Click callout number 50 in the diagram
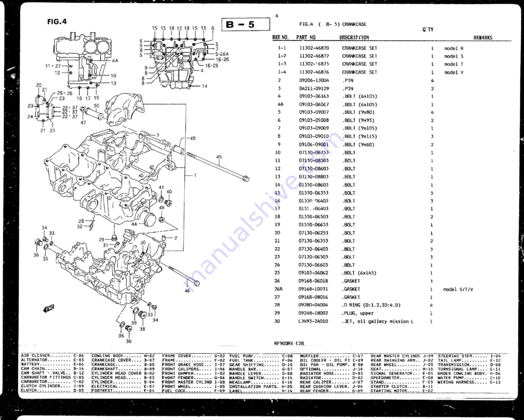 click(x=96, y=106)
